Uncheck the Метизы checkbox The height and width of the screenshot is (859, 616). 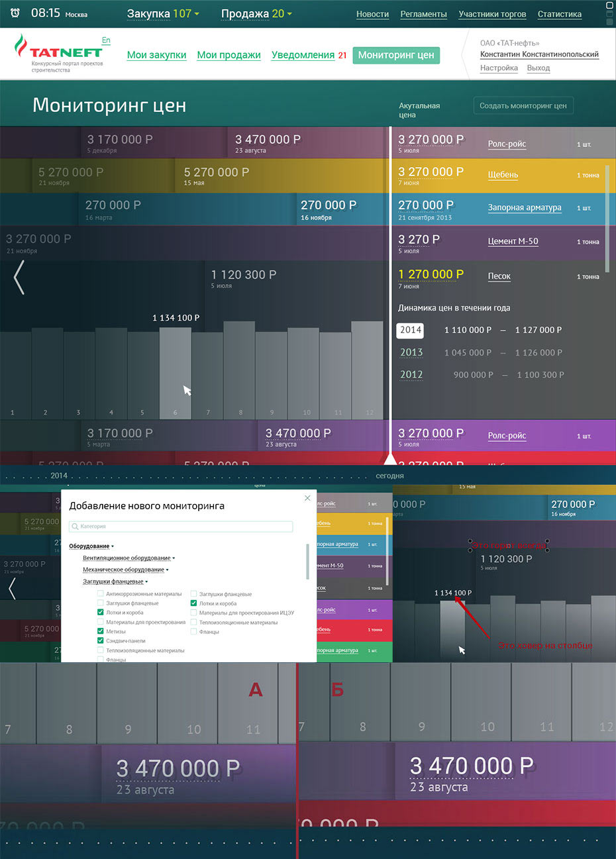click(101, 632)
